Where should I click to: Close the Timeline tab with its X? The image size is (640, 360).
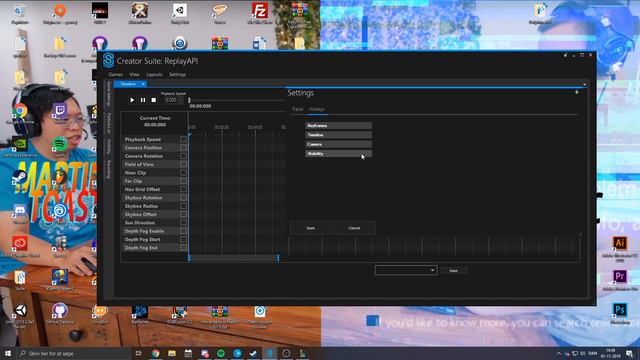point(143,84)
